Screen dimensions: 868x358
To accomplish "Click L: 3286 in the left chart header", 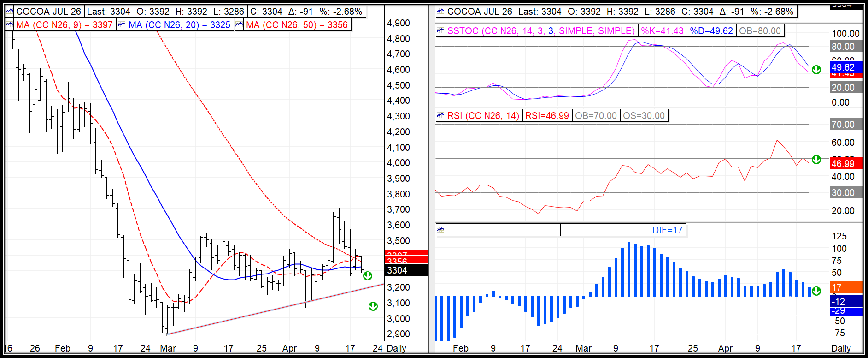I will pyautogui.click(x=228, y=12).
